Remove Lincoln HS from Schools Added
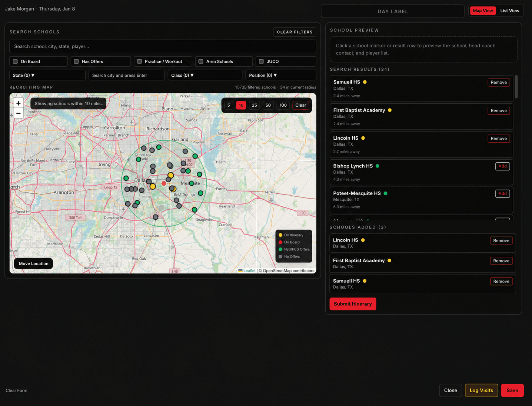The width and height of the screenshot is (532, 406). pos(501,241)
